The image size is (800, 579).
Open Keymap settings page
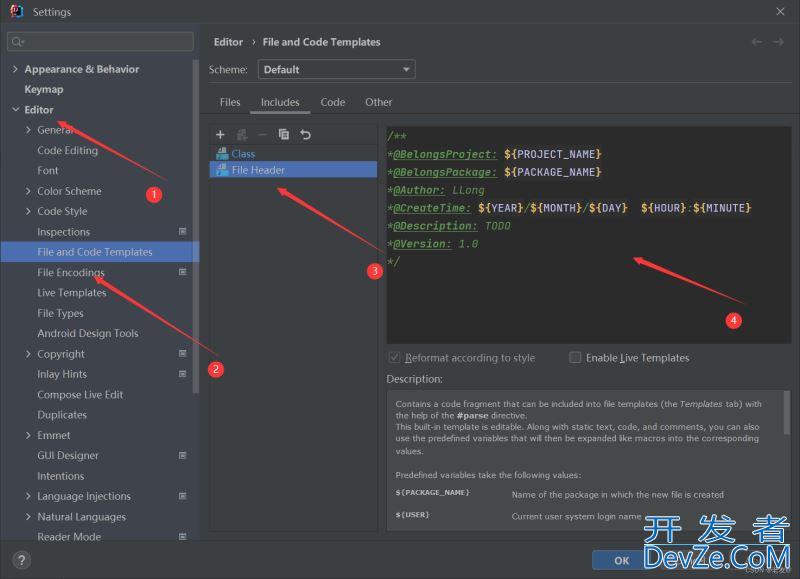click(x=44, y=89)
